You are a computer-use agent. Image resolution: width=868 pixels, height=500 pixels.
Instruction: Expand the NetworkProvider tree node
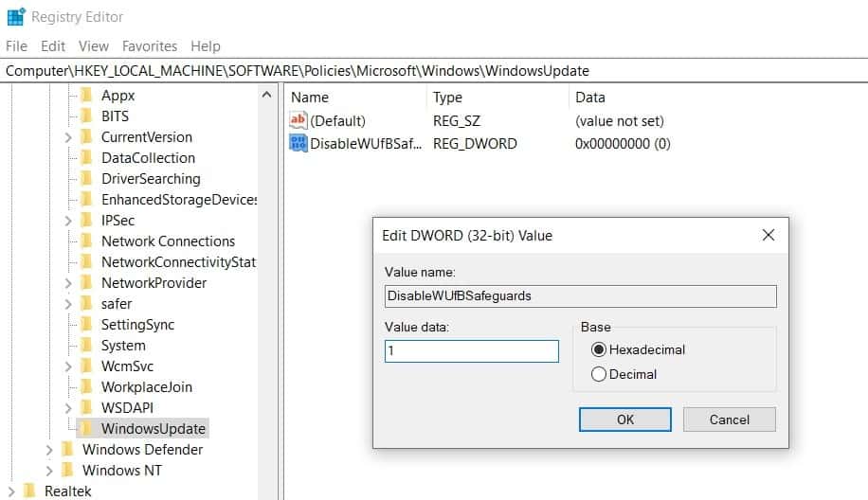(69, 283)
